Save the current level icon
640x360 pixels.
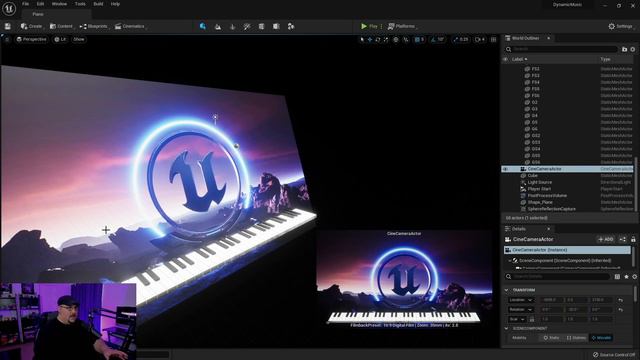coord(8,27)
